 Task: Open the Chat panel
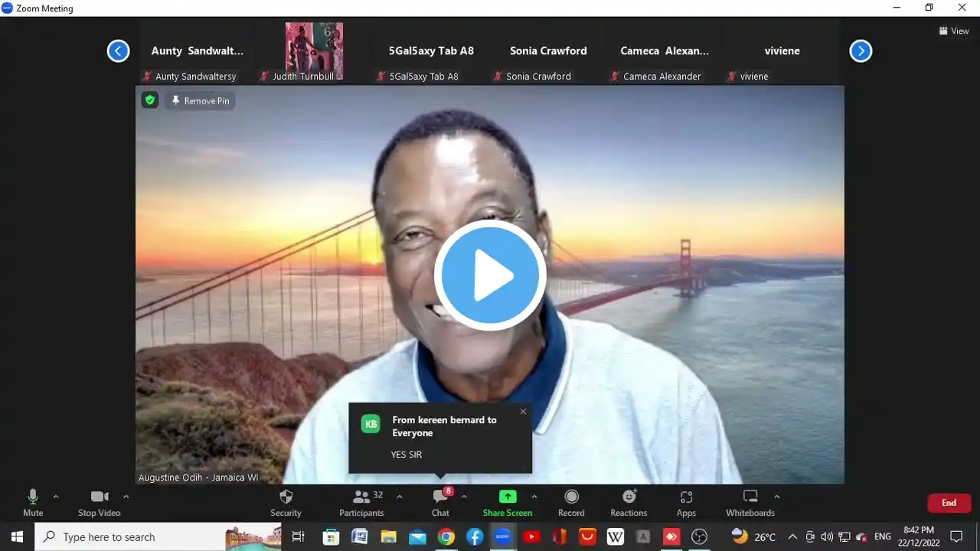point(440,497)
